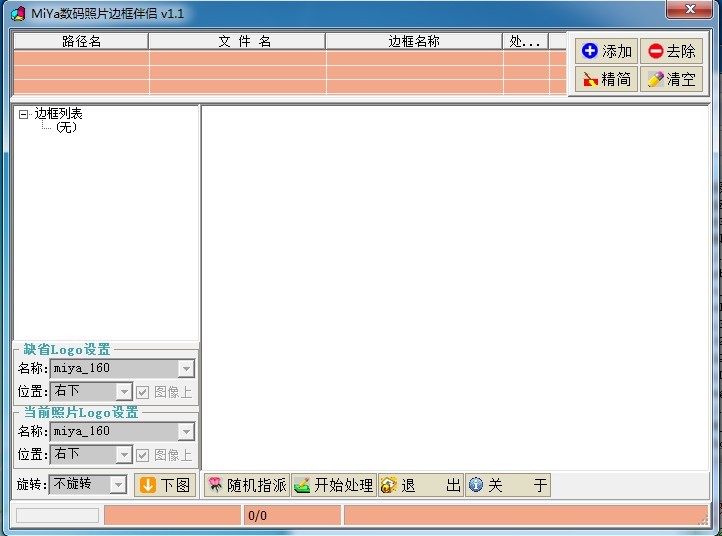Open current photo Logo 名称 dropdown

point(186,432)
